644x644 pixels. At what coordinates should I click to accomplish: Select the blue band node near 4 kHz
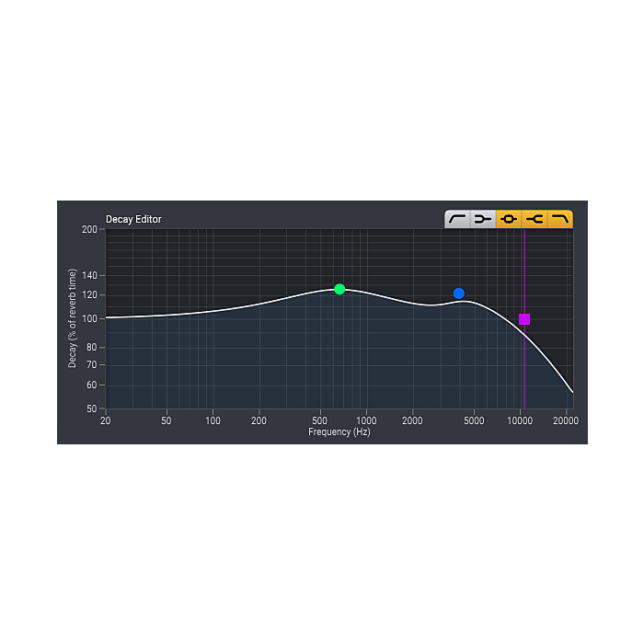[459, 293]
